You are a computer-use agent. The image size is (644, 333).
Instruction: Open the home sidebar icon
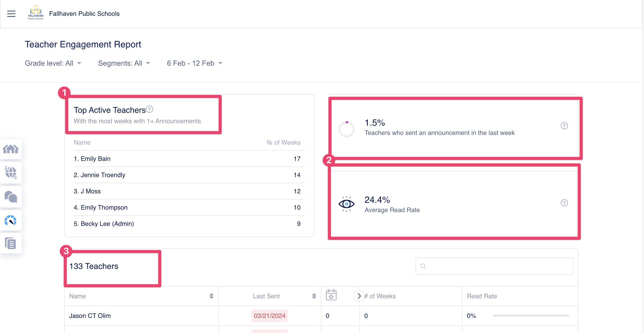pos(11,149)
